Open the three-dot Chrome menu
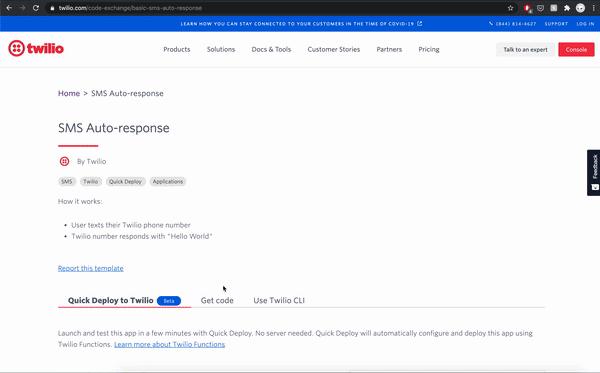The image size is (600, 373). pyautogui.click(x=593, y=8)
